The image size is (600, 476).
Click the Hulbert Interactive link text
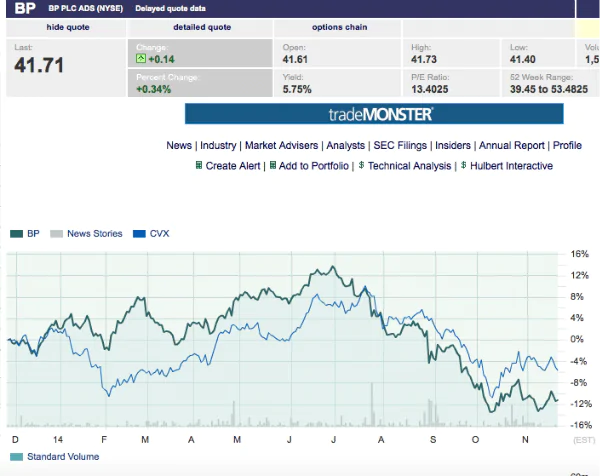[511, 166]
